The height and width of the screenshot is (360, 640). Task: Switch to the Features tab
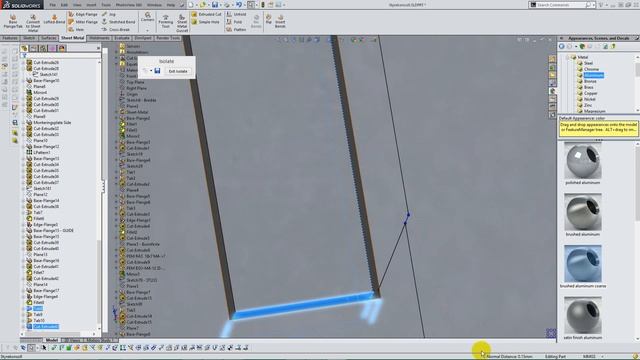(x=10, y=38)
